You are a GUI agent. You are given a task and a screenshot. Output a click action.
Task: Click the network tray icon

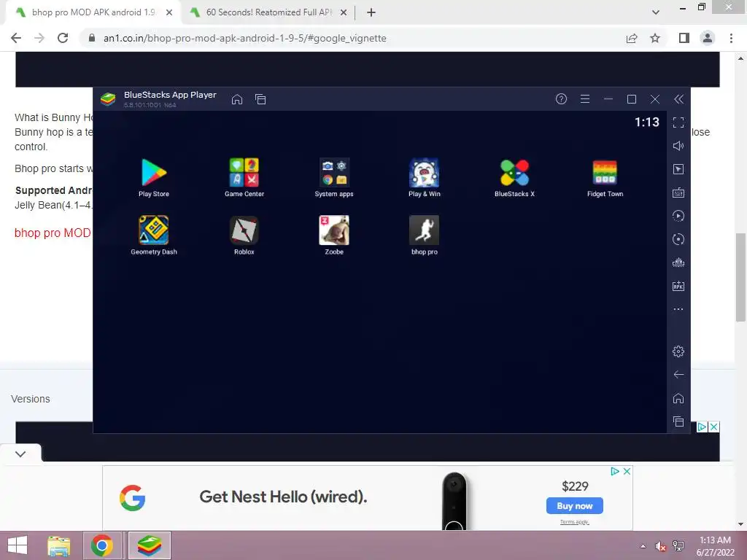click(x=678, y=546)
